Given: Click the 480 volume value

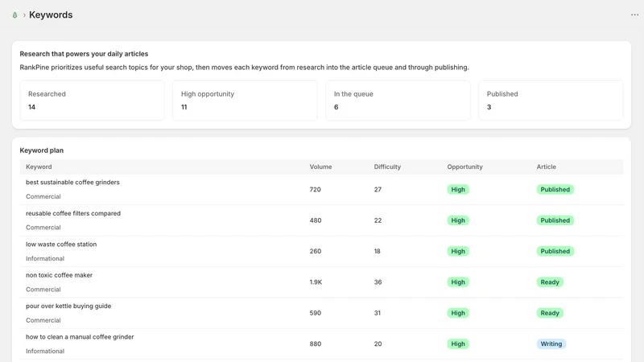Looking at the screenshot, I should pyautogui.click(x=316, y=220).
